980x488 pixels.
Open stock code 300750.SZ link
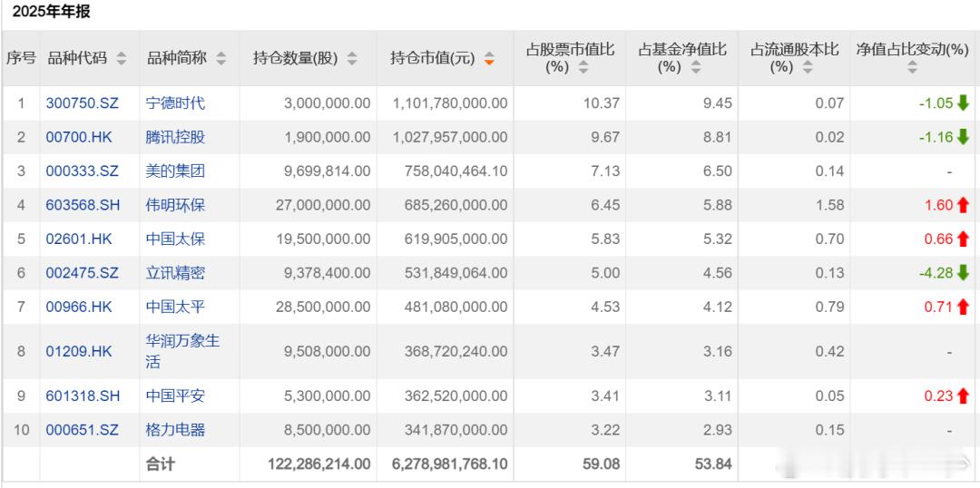click(82, 103)
